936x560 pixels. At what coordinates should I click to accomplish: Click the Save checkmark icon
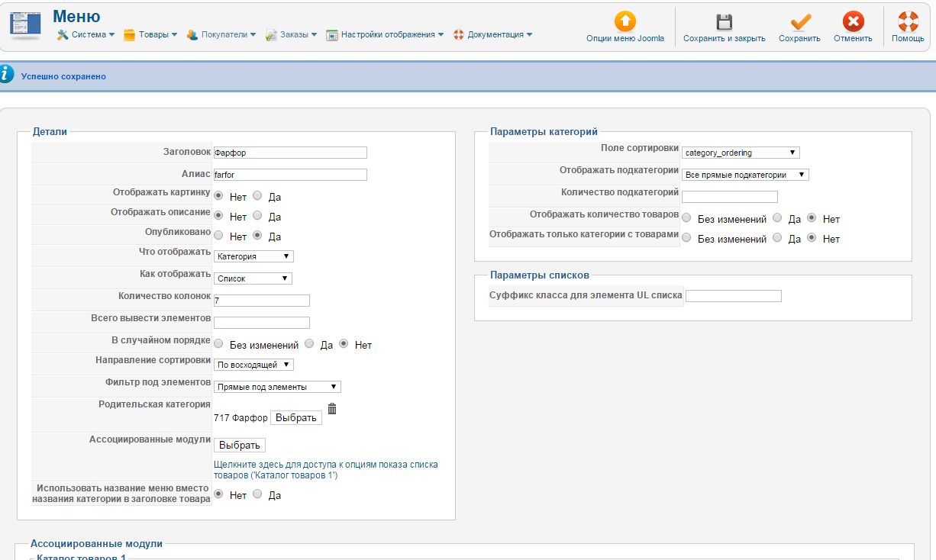[799, 21]
